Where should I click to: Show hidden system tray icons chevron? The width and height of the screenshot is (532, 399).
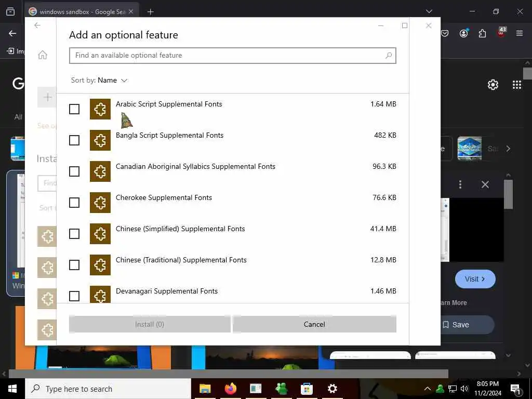tap(428, 389)
